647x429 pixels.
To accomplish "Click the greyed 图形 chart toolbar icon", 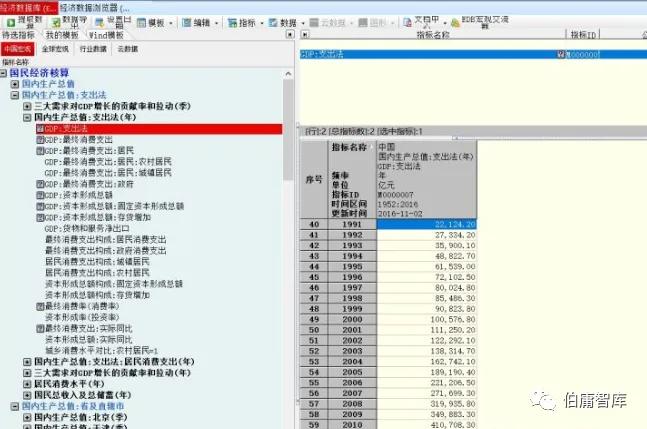I will point(363,23).
